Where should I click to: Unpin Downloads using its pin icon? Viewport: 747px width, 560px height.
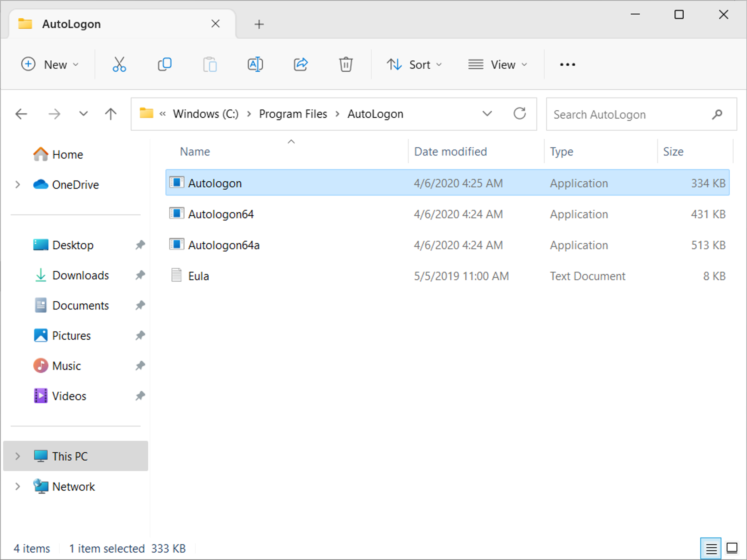pos(140,275)
